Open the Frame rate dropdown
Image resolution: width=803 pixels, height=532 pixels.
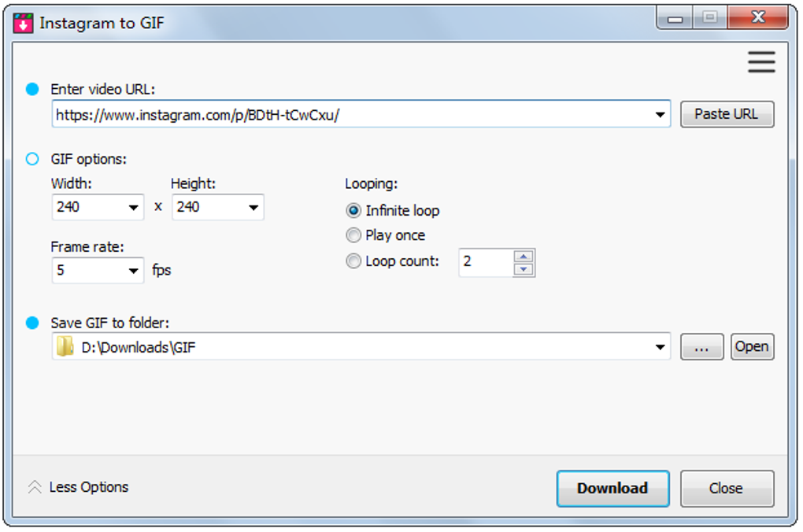tap(134, 271)
